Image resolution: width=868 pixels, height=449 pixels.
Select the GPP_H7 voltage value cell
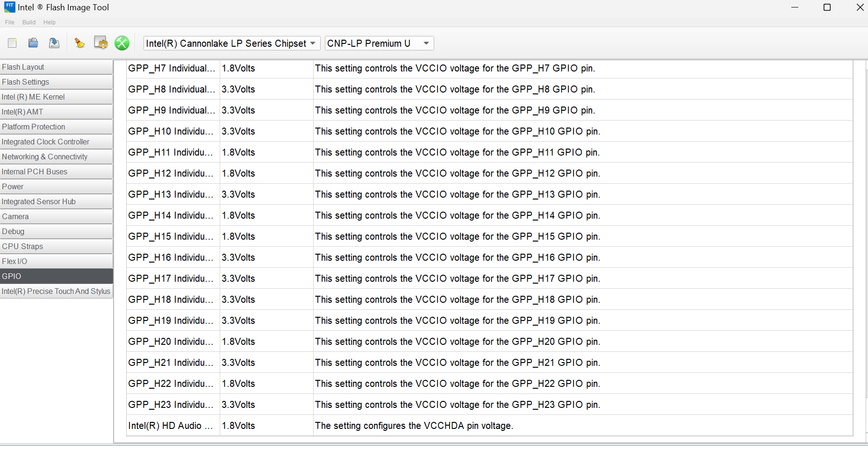265,68
